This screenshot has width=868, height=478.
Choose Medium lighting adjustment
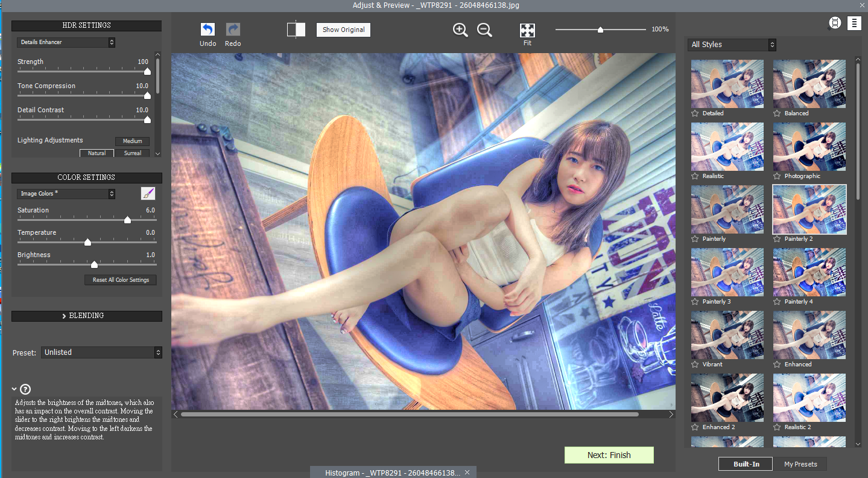point(132,141)
